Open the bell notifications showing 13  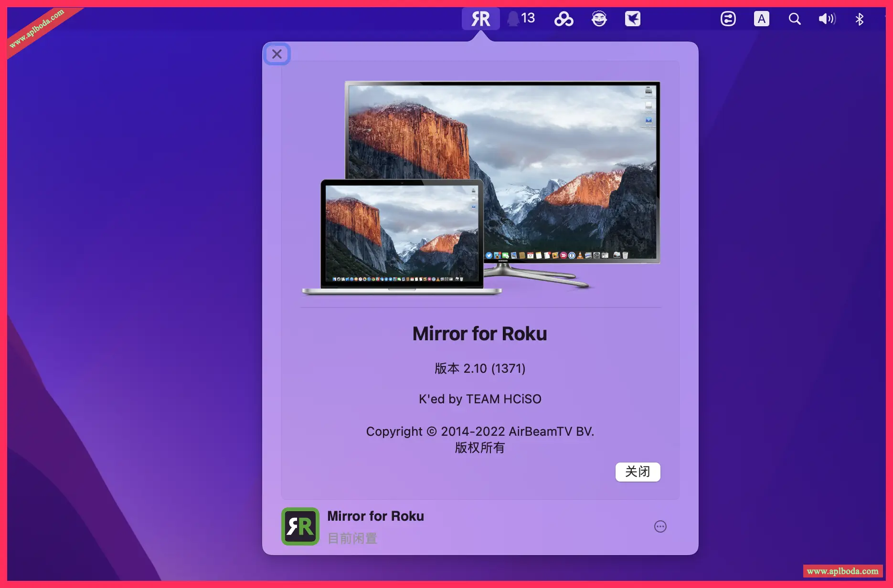(x=521, y=19)
